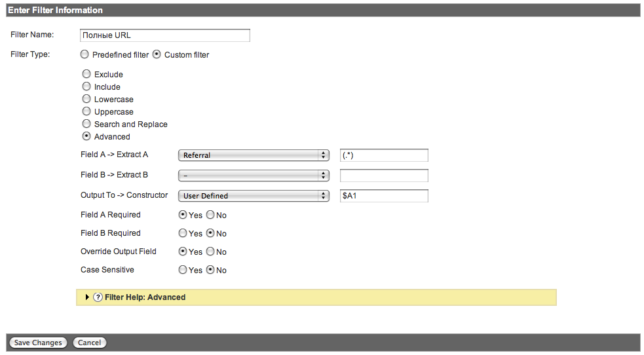The image size is (644, 355).
Task: Click the Field A -> Extract A label
Action: 114,155
